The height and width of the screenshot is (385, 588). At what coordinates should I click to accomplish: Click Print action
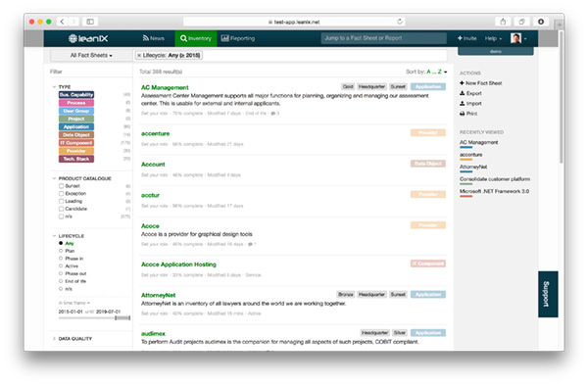coord(468,114)
